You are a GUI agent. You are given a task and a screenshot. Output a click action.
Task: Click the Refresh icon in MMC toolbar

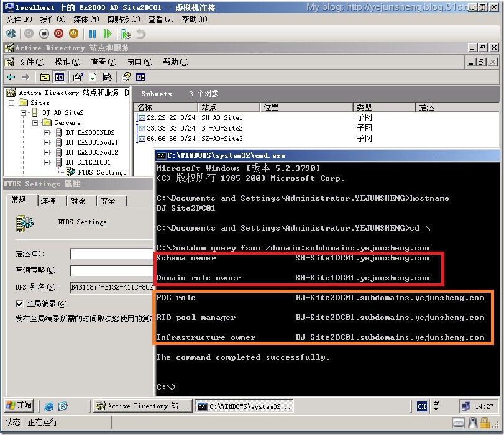(93, 77)
